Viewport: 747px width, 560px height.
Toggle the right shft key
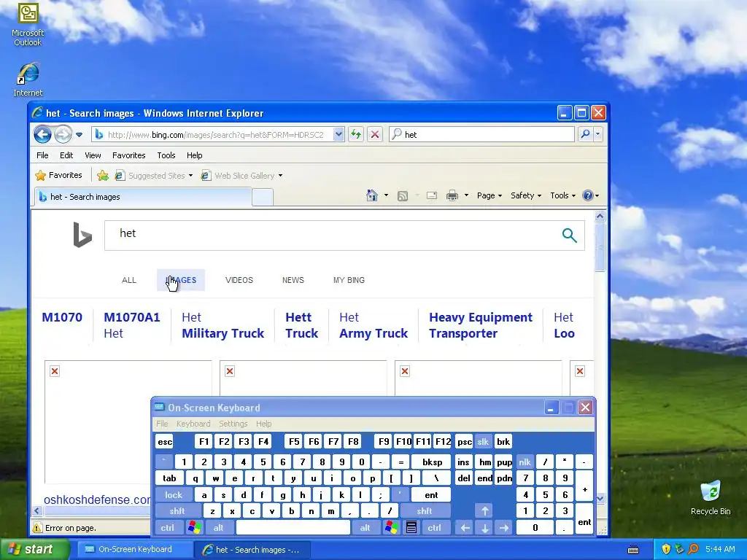tap(425, 511)
